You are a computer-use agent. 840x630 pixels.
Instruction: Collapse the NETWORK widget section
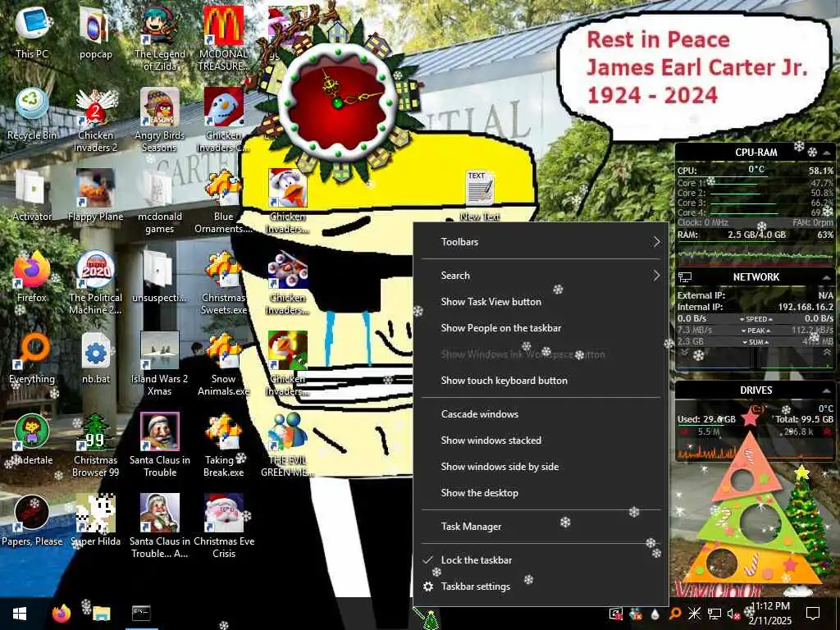[x=827, y=277]
